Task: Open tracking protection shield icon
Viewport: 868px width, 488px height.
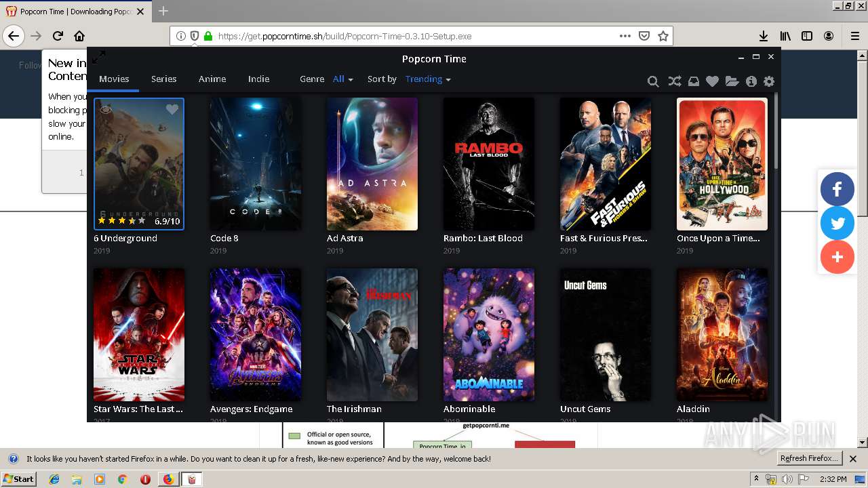Action: pyautogui.click(x=195, y=36)
